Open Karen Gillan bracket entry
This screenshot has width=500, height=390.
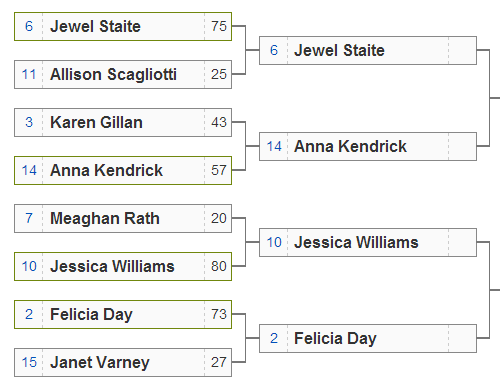click(x=123, y=122)
